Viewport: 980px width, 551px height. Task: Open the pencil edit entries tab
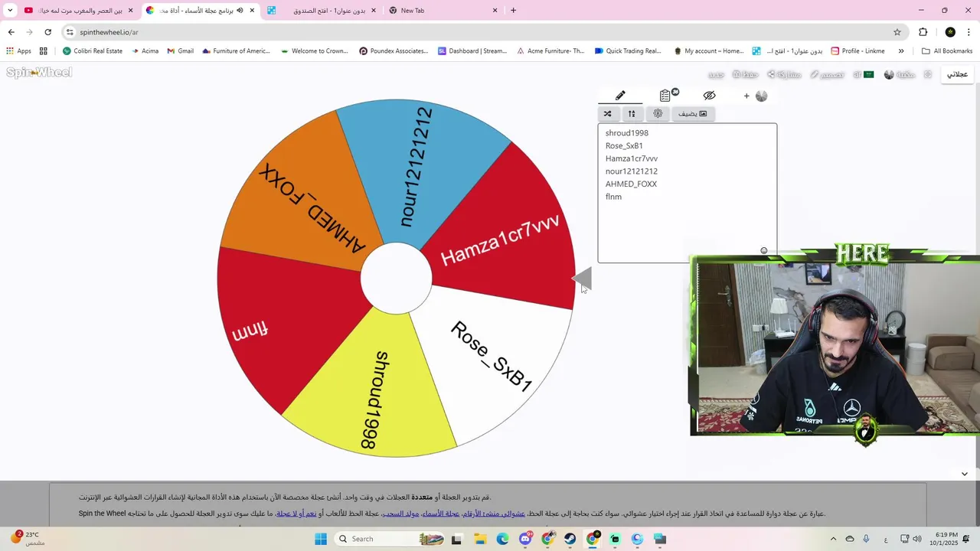[620, 96]
